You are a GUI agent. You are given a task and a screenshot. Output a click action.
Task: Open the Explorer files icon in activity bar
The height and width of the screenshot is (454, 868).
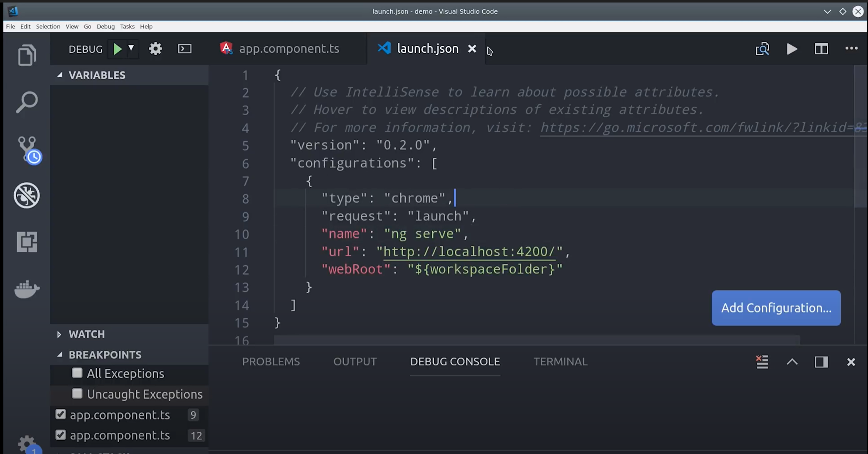(27, 55)
